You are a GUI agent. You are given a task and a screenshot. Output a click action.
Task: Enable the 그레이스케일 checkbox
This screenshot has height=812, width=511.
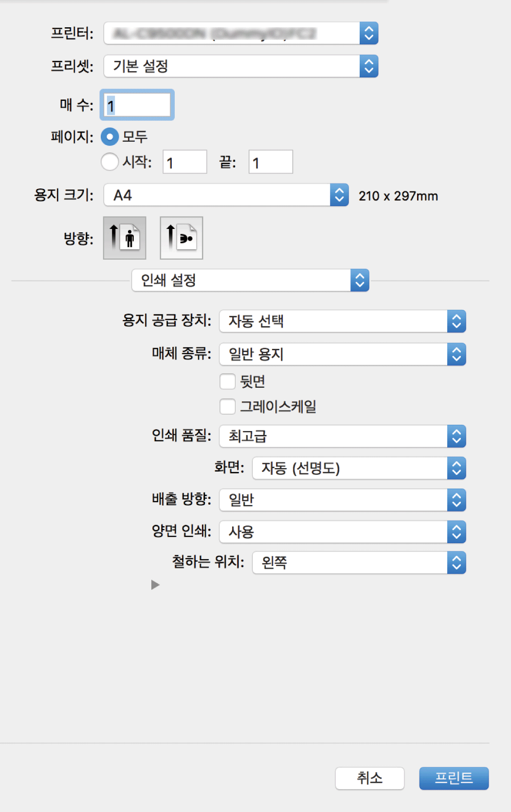pos(227,406)
